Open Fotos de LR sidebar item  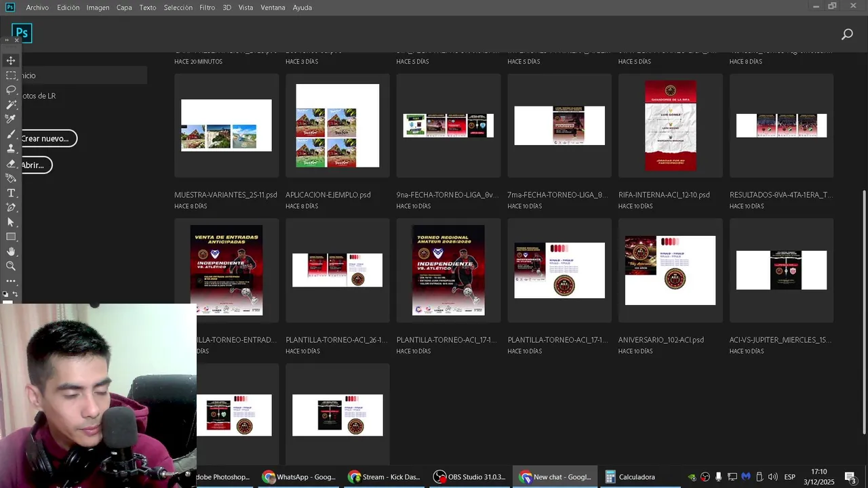(39, 96)
